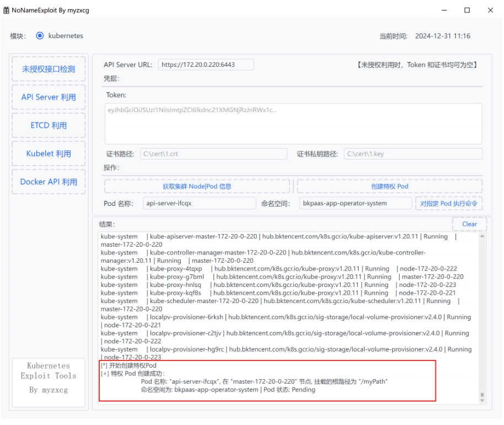Click the 证书路径 input field
This screenshot has height=425, width=504.
pyautogui.click(x=213, y=154)
